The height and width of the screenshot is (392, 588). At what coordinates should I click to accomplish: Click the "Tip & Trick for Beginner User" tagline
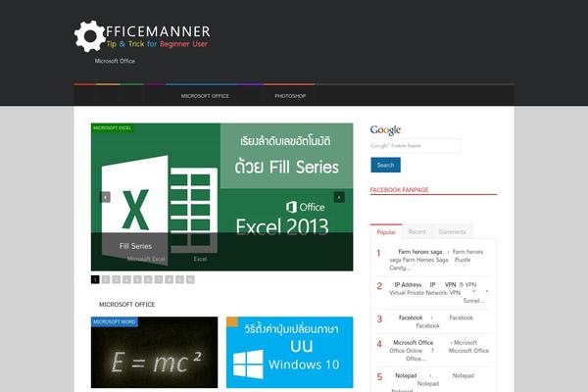(157, 44)
